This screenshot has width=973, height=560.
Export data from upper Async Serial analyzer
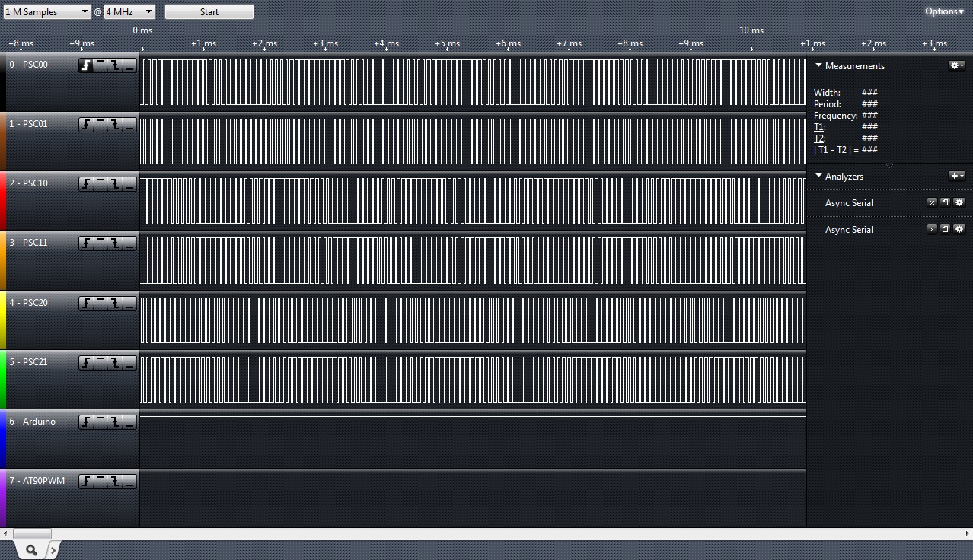coord(945,202)
